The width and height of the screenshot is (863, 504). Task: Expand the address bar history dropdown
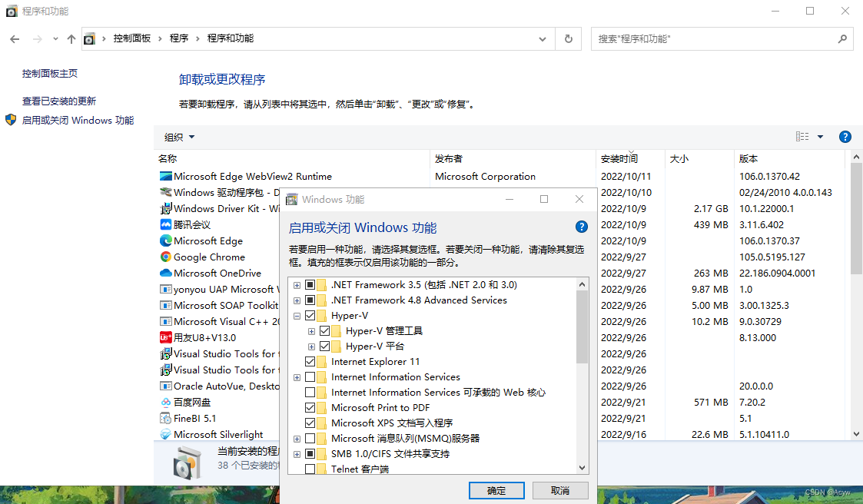click(x=542, y=39)
